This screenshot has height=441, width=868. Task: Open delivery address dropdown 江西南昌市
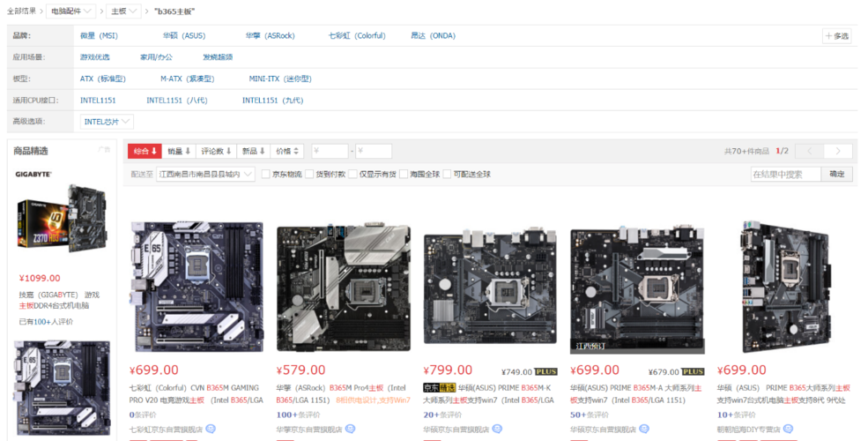coord(205,174)
